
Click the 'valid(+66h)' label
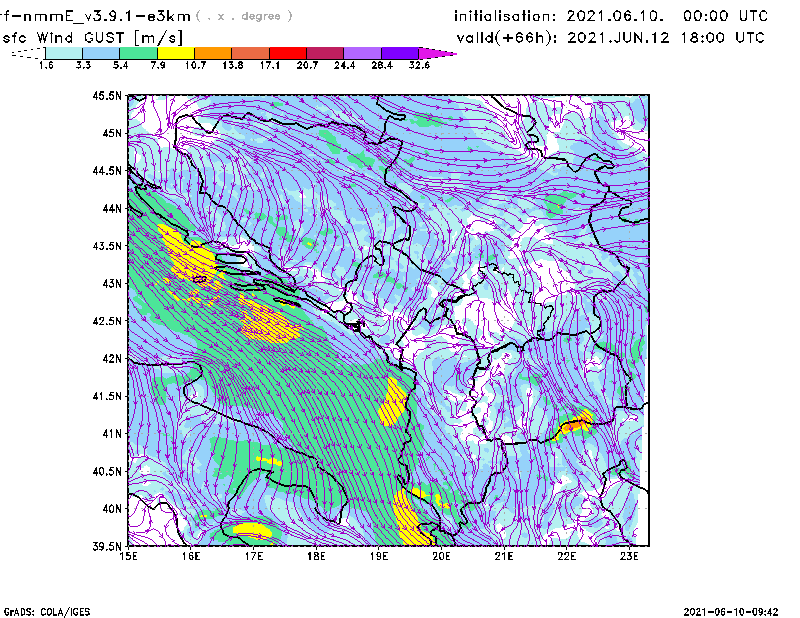508,38
